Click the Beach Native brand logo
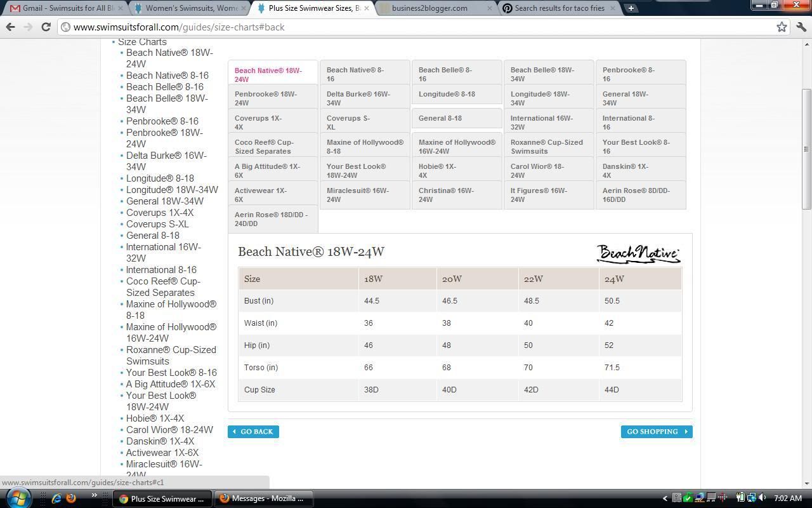 click(638, 254)
